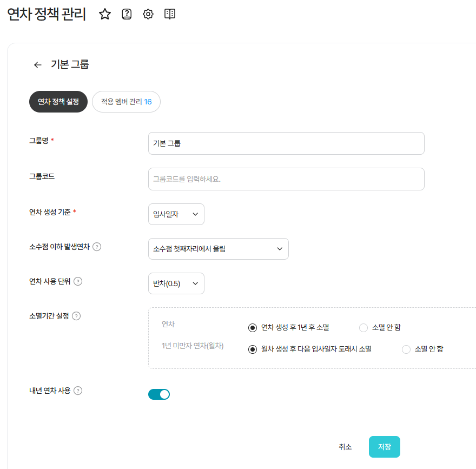This screenshot has height=469, width=476.
Task: Click help icon next to 소멸기간 설정
Action: click(x=76, y=316)
